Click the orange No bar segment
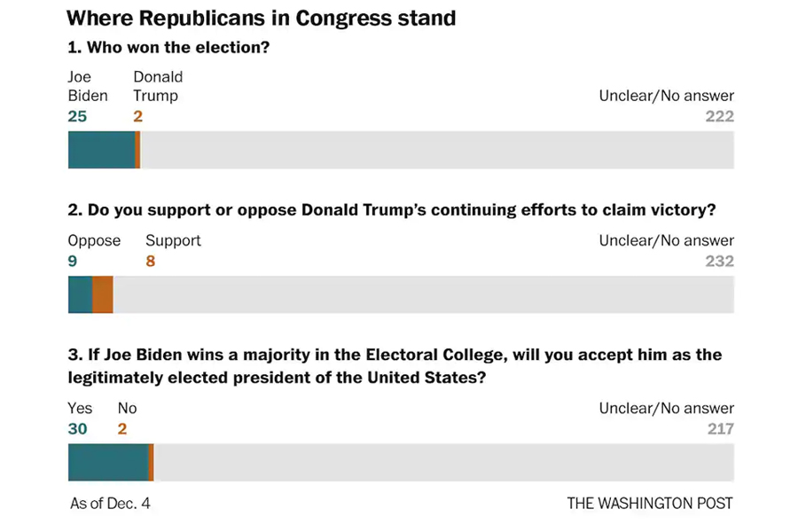The height and width of the screenshot is (532, 798). coord(151,462)
